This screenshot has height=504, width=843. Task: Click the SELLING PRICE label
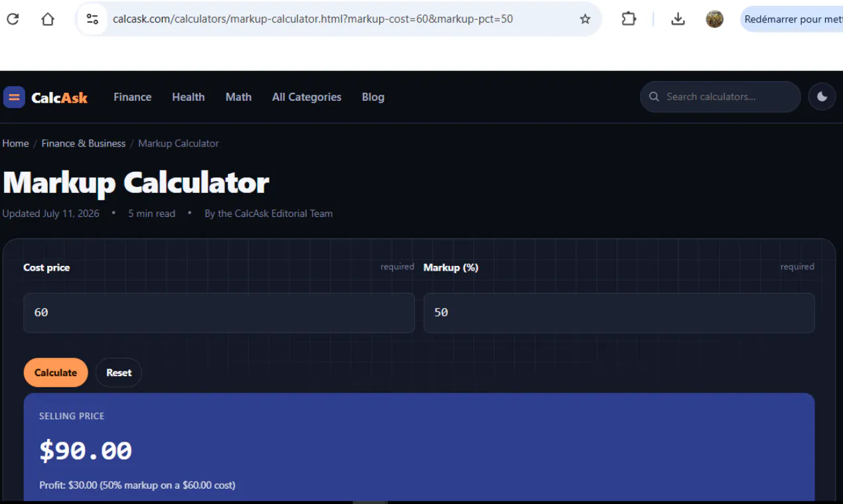click(x=72, y=416)
